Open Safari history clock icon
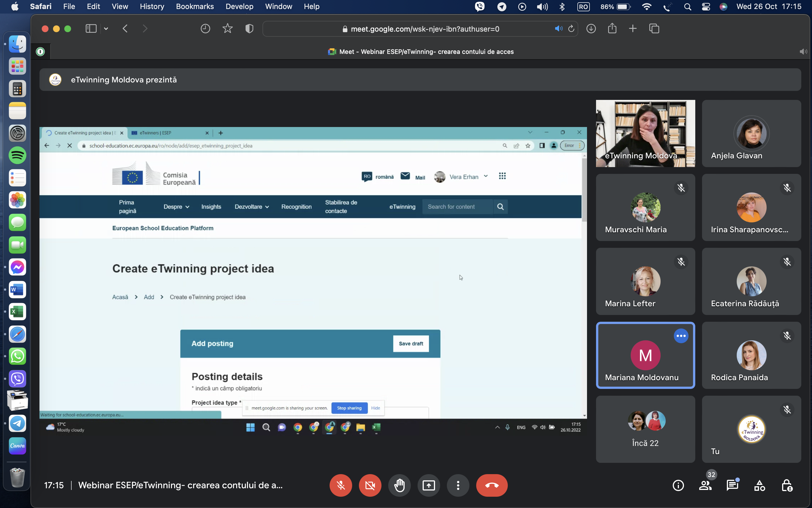This screenshot has width=812, height=508. click(205, 29)
